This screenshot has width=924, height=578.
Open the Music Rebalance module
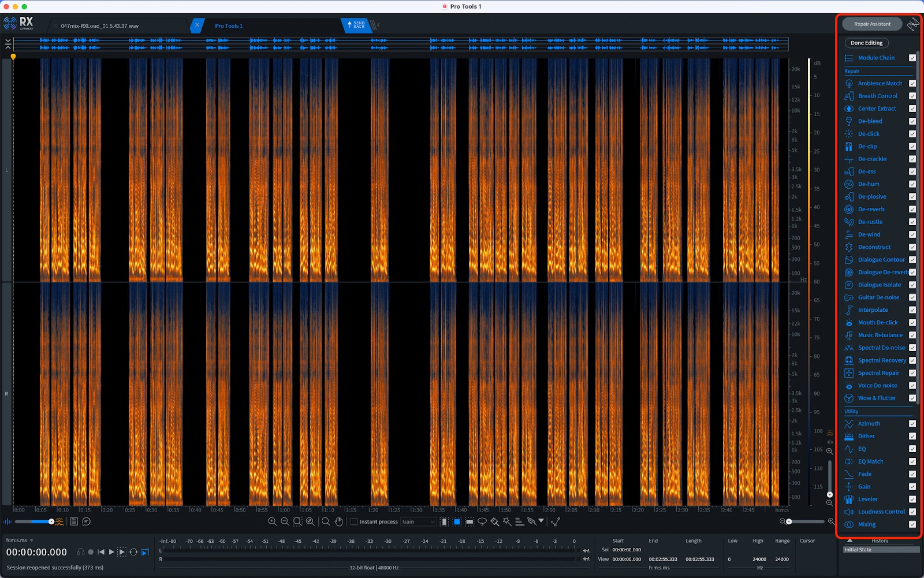(x=880, y=335)
